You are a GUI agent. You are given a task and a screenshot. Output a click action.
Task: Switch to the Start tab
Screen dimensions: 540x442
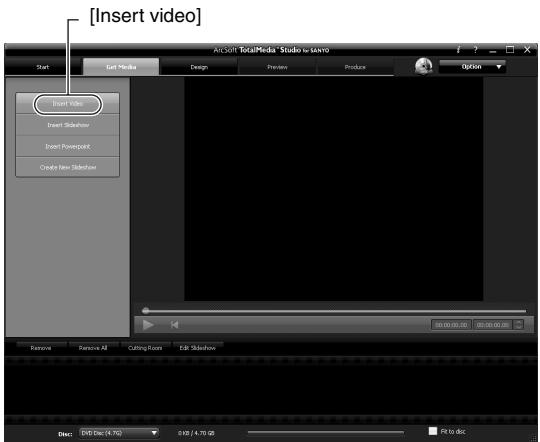tap(43, 67)
